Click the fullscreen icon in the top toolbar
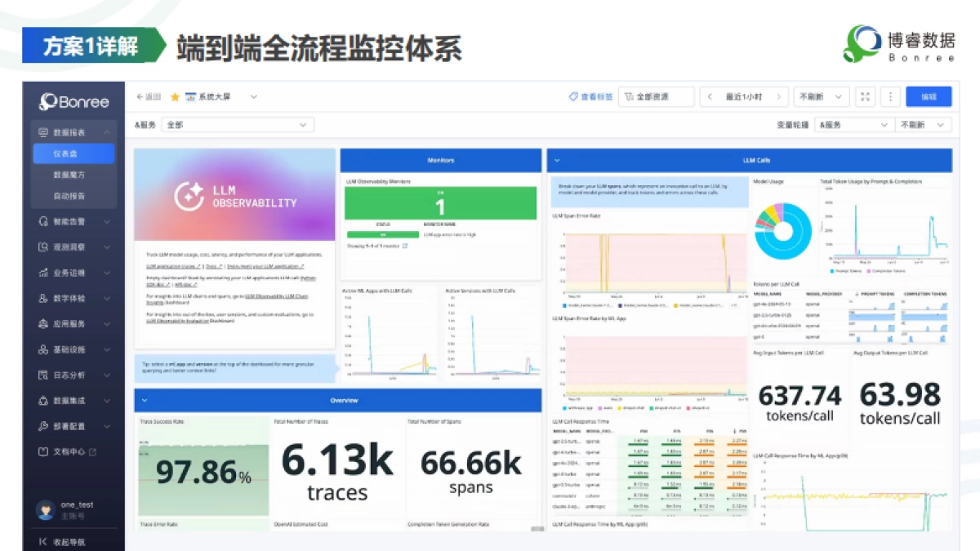This screenshot has height=551, width=980. [865, 96]
